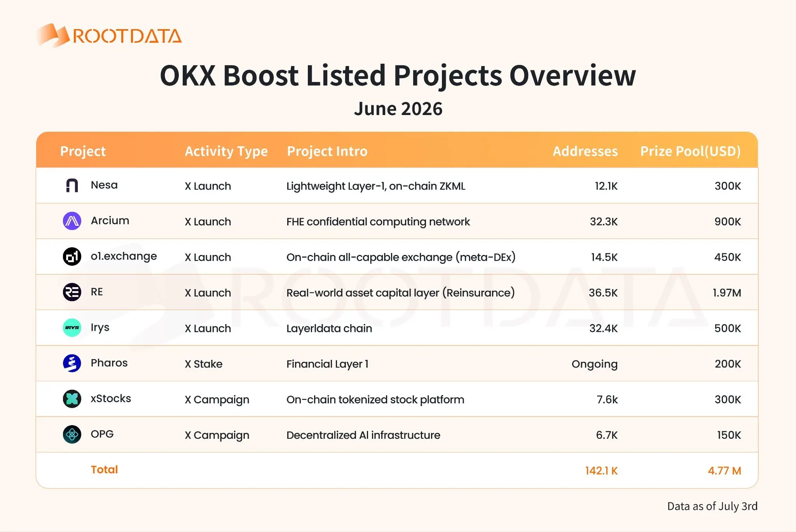The image size is (796, 532).
Task: Click the 12.1K addresses value
Action: coord(606,186)
